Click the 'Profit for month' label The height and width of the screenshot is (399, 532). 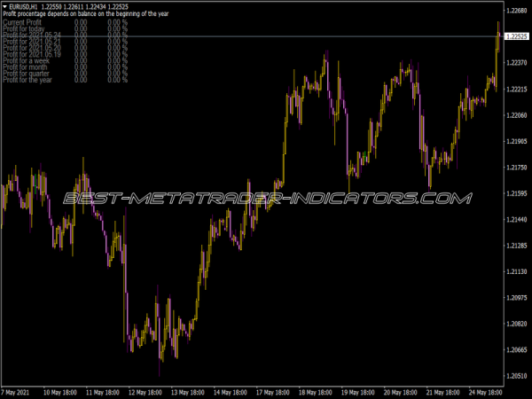point(25,66)
